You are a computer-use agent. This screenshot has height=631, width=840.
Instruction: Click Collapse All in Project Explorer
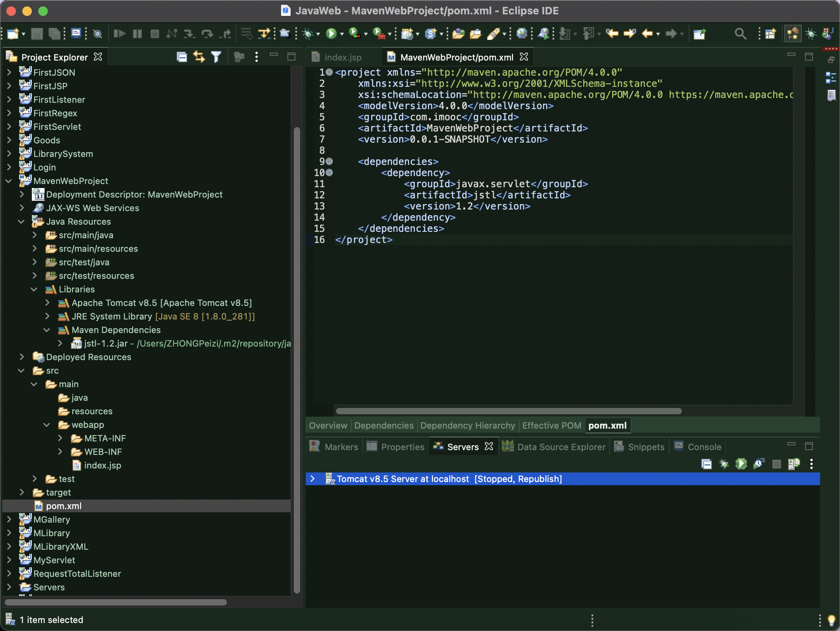(182, 57)
